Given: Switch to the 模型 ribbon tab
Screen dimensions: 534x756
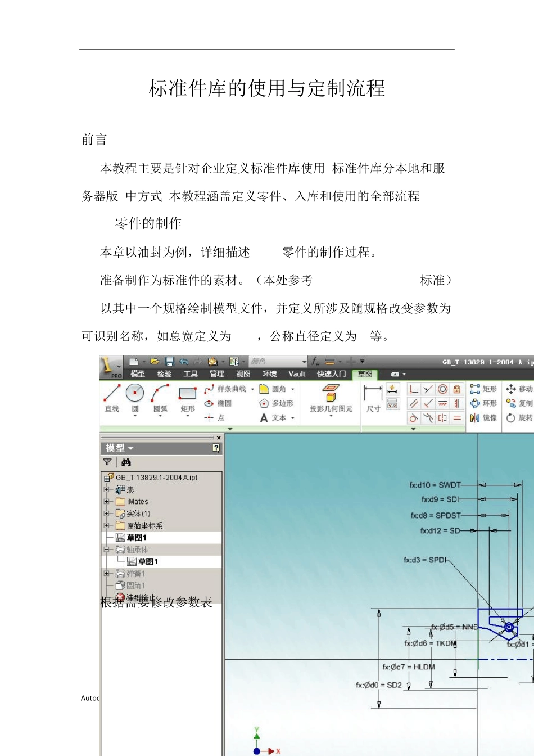Looking at the screenshot, I should tap(138, 374).
